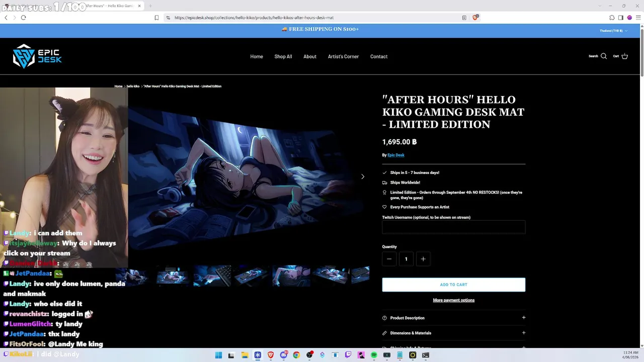Screen dimensions: 644x362
Task: Open the browser extensions puzzle icon
Action: coord(612,18)
